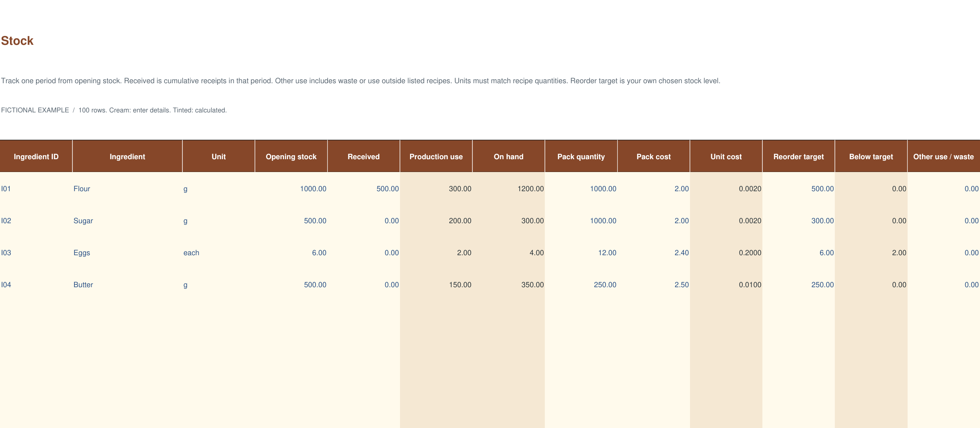The width and height of the screenshot is (980, 428).
Task: Edit Flour's opening stock cell 1000.00
Action: point(291,189)
